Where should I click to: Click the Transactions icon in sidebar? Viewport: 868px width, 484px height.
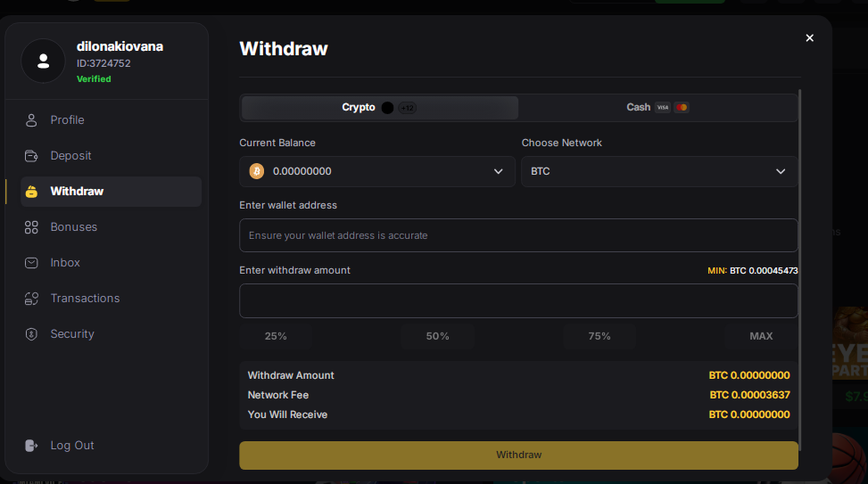(x=31, y=299)
